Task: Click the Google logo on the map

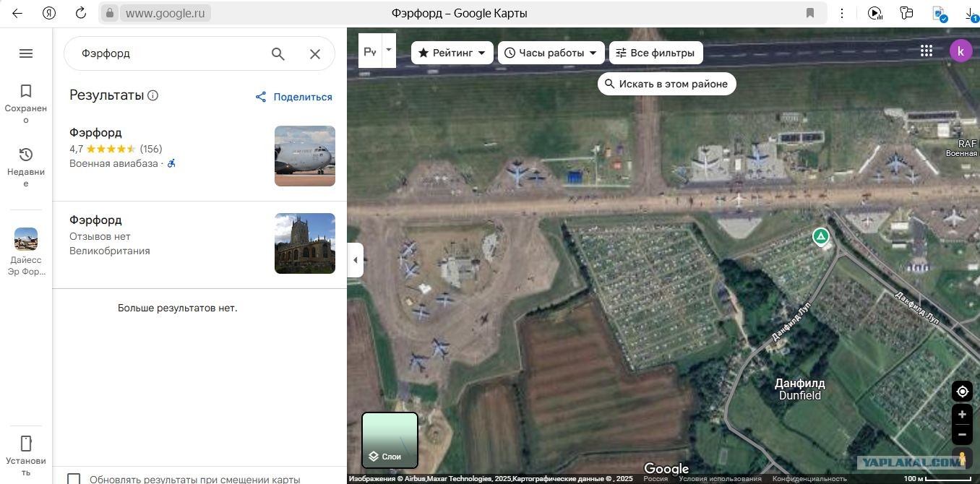Action: 666,469
